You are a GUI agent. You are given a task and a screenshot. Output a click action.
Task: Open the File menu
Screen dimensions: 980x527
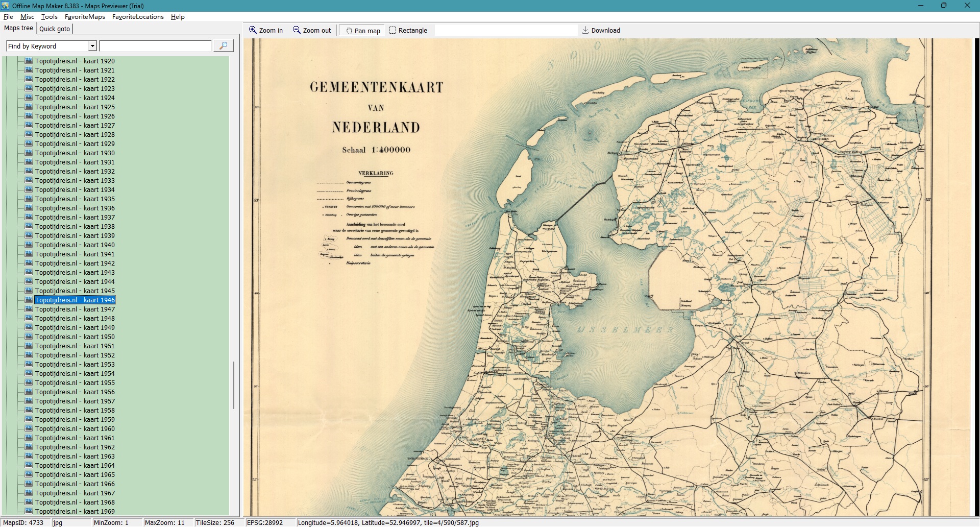click(x=8, y=17)
